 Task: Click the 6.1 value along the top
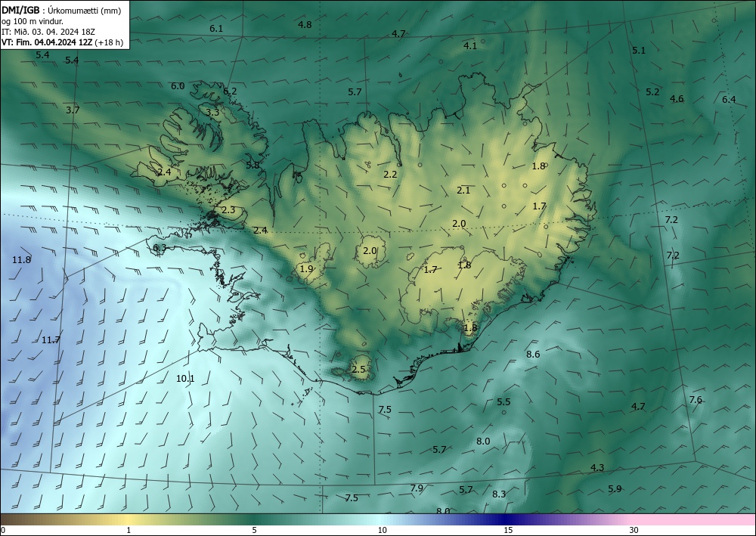tap(216, 29)
